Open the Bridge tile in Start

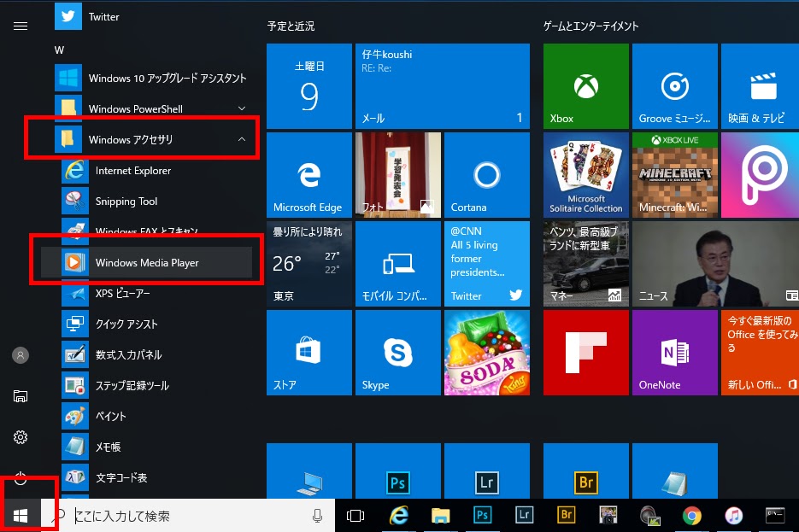pyautogui.click(x=586, y=471)
